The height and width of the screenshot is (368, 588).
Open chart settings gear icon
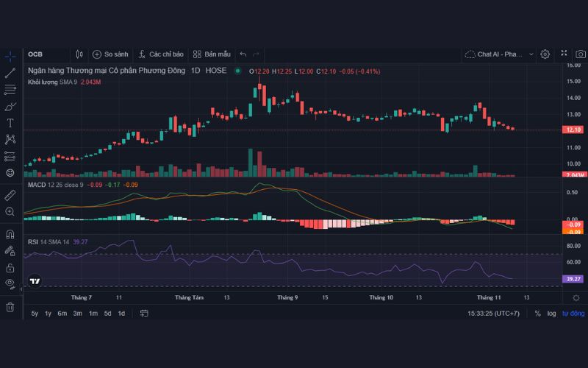click(545, 54)
